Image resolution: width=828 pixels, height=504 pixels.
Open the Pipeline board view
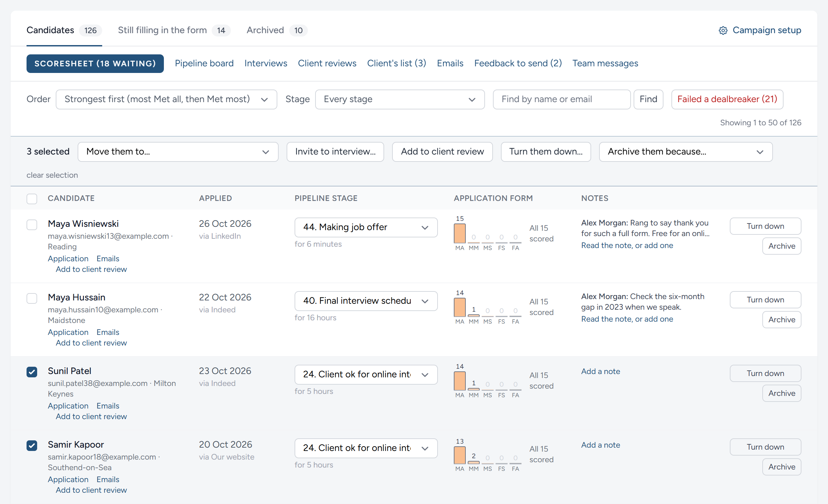204,63
